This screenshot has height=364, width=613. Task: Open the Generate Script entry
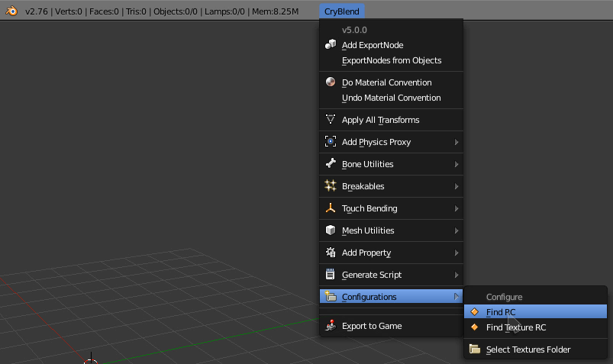(x=391, y=275)
